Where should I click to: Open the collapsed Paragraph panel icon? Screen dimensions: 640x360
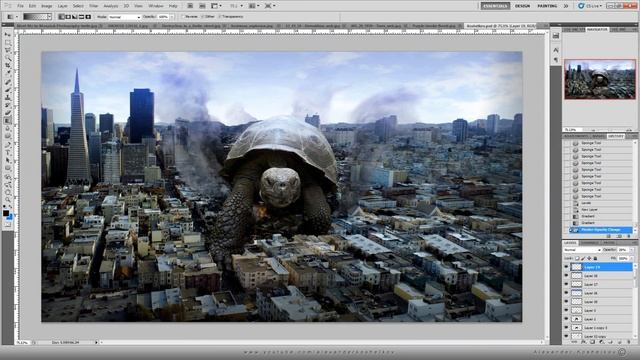[556, 60]
